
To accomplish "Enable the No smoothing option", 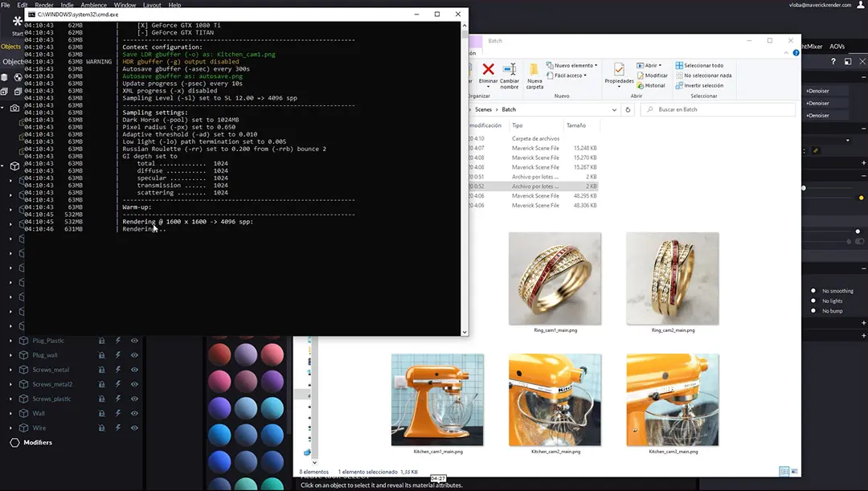I will click(813, 291).
